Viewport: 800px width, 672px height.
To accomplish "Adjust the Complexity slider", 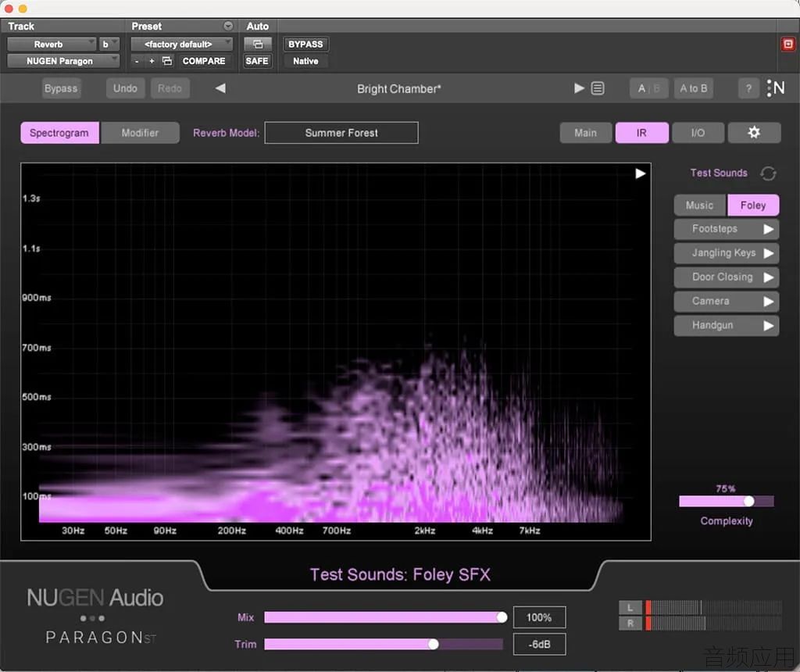I will [726, 501].
